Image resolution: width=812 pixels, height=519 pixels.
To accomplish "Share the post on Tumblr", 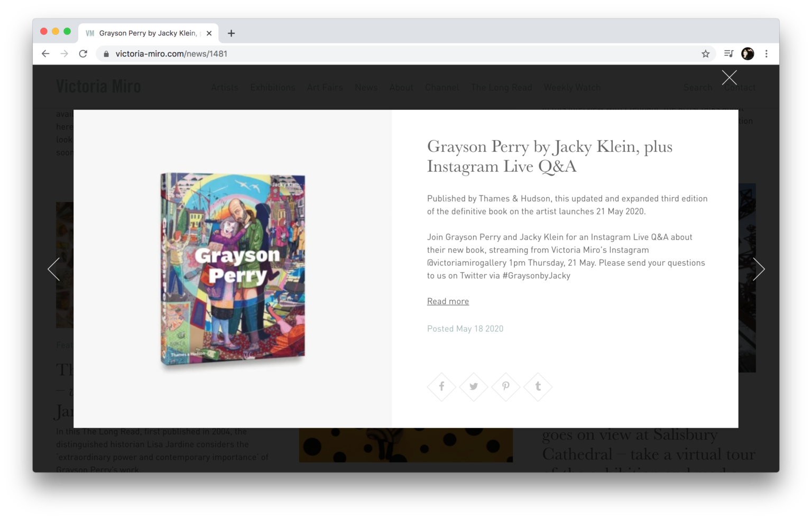I will coord(538,386).
